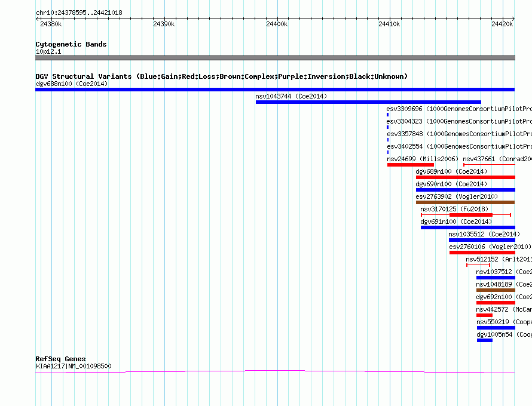Click the thin red nsv512152 interval line
The width and height of the screenshot is (532, 406).
click(478, 265)
